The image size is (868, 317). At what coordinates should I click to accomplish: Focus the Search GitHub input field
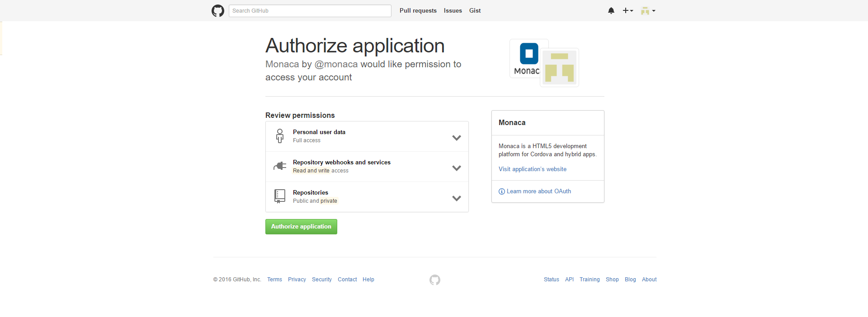(x=310, y=11)
